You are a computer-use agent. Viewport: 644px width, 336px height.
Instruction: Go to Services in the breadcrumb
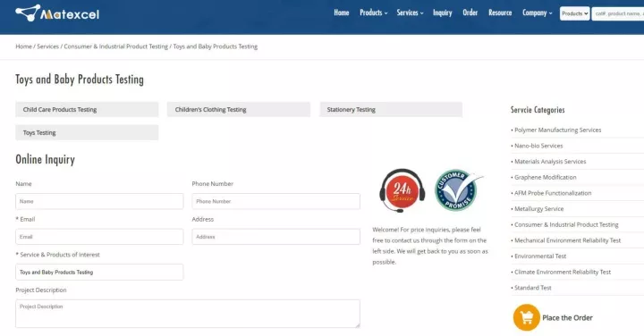coord(47,46)
